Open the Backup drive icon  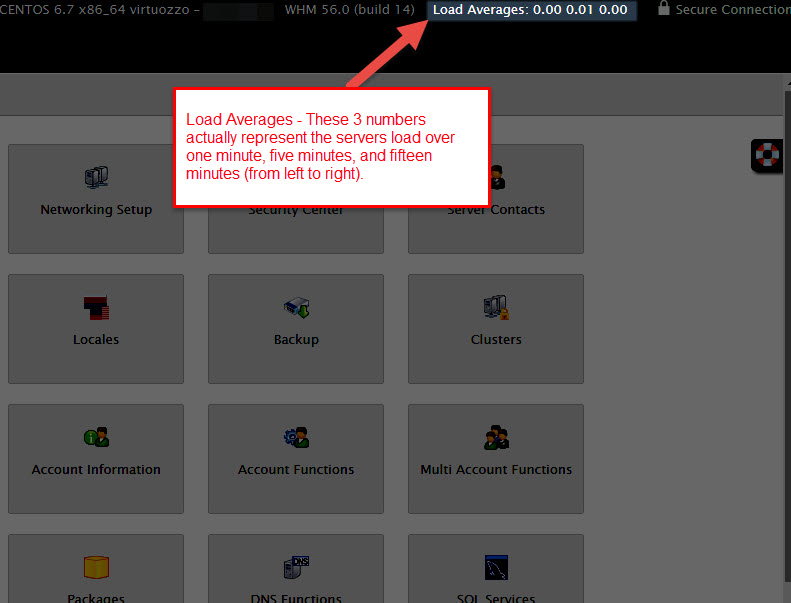(296, 308)
